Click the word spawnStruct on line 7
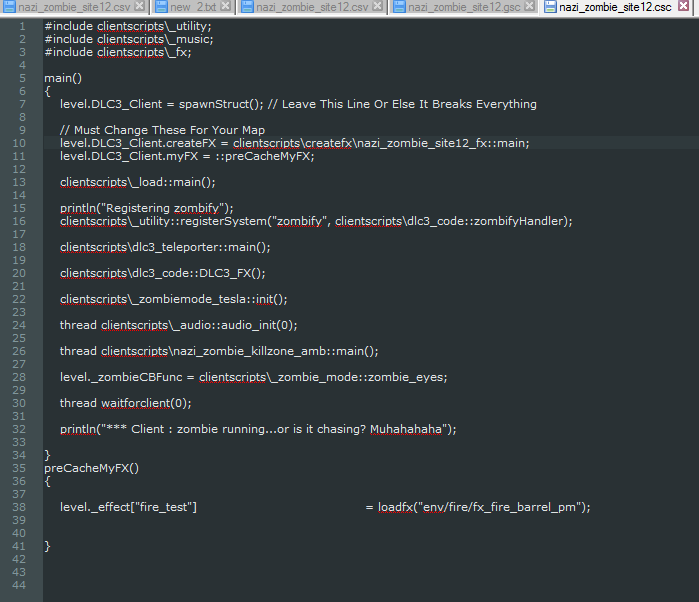699x602 pixels. [215, 104]
